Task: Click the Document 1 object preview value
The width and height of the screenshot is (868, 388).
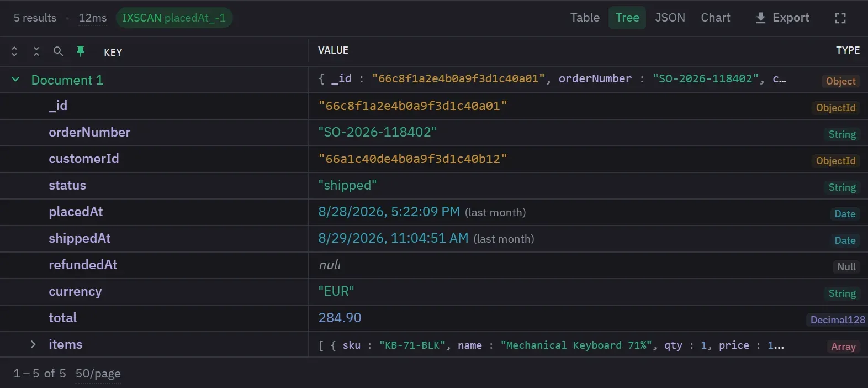Action: click(552, 79)
